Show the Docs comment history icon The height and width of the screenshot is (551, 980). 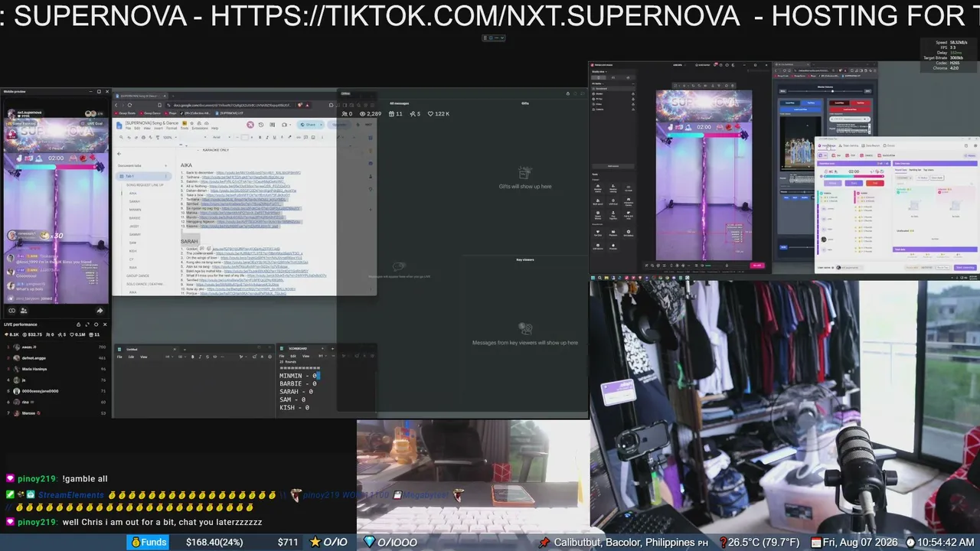click(x=273, y=125)
